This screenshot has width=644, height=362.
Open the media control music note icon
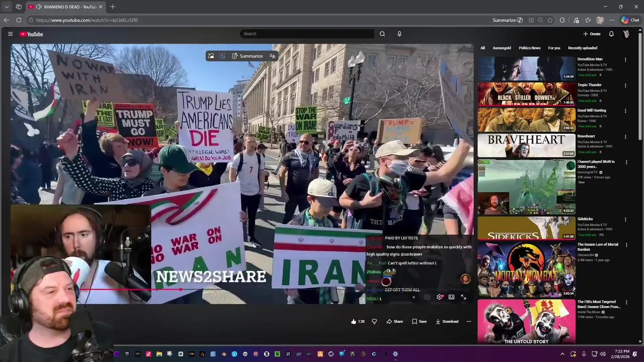(x=576, y=20)
